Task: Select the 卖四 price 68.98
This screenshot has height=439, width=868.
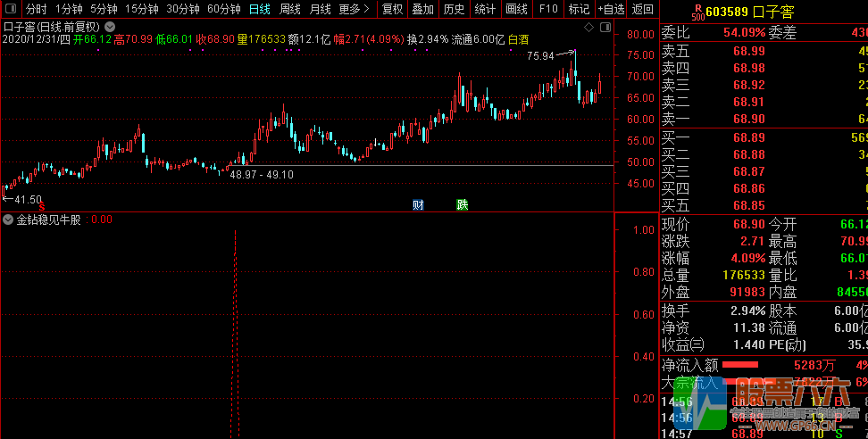Action: click(x=749, y=68)
